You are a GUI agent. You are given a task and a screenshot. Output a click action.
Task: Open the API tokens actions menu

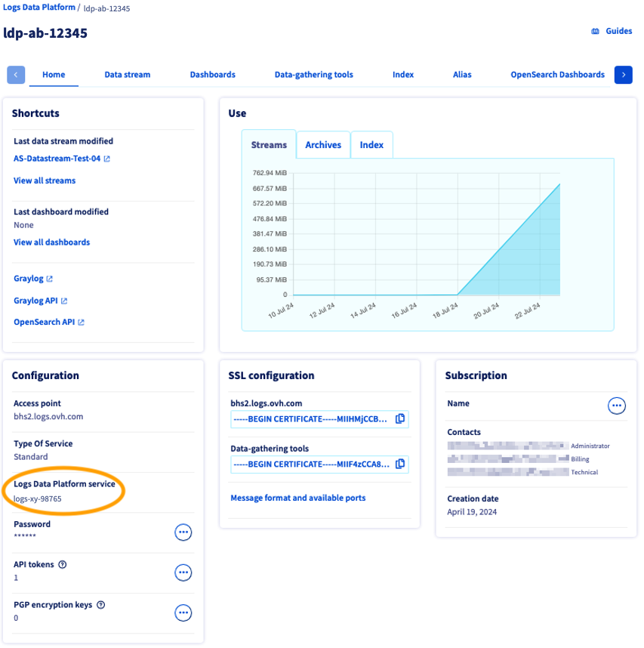tap(183, 572)
